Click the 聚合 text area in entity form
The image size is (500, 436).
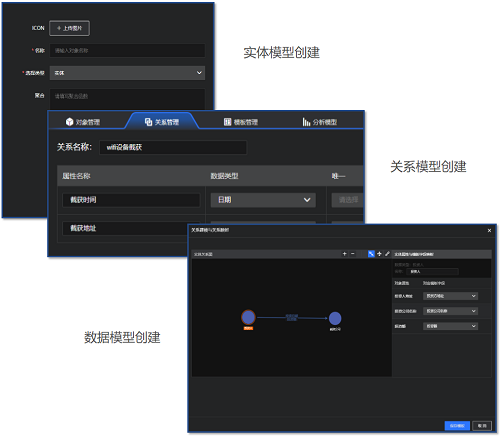tap(127, 99)
